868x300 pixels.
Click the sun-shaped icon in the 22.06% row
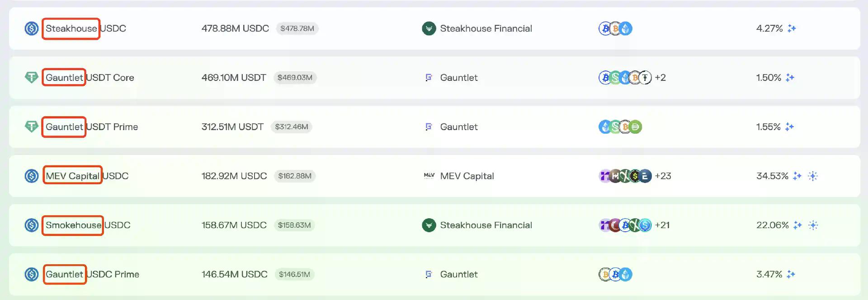(813, 225)
